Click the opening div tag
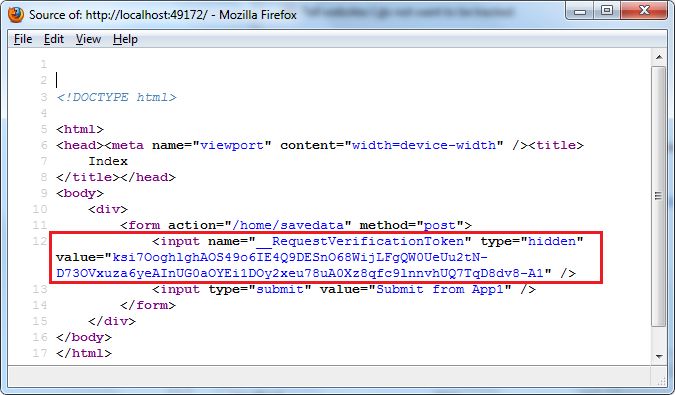Screen dimensions: 675x395 tap(108, 209)
